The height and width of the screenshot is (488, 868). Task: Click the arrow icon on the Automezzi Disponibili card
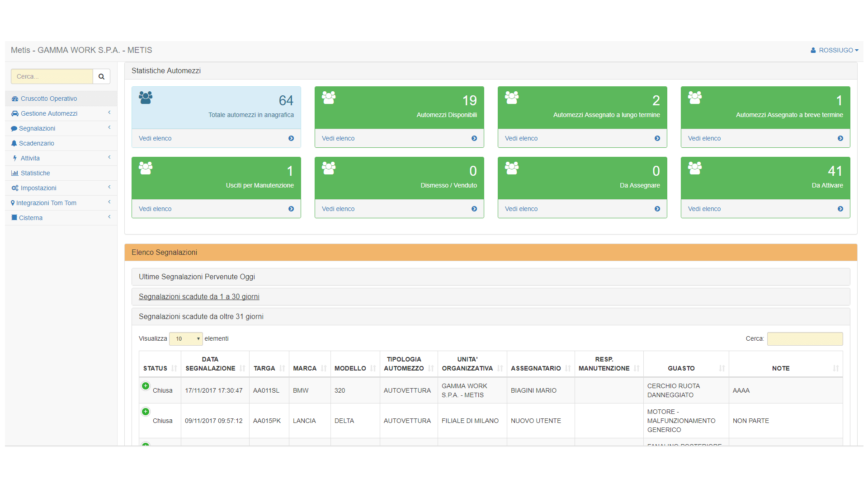point(474,138)
